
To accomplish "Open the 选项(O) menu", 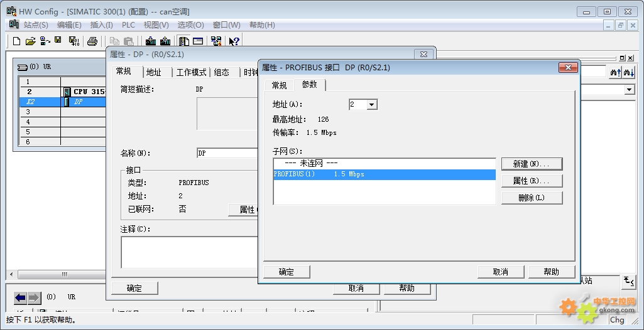I will [190, 25].
